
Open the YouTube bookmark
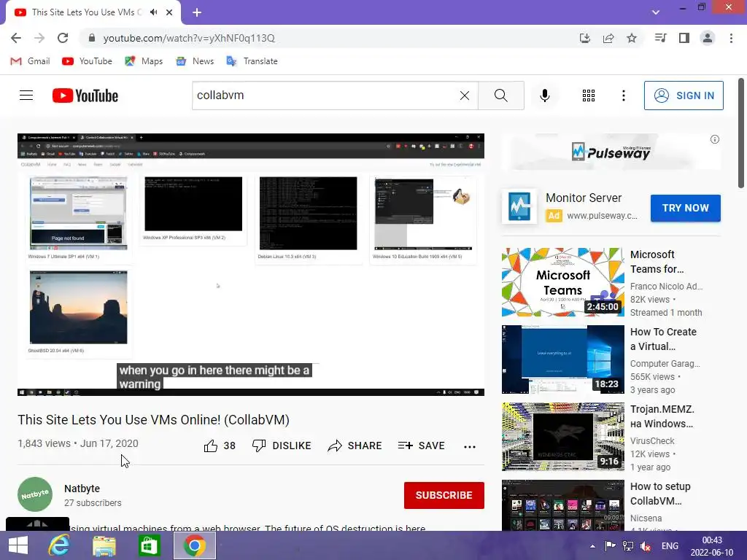pyautogui.click(x=88, y=61)
